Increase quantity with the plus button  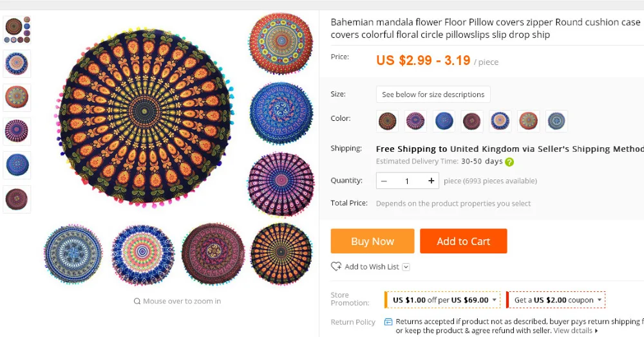pos(431,181)
